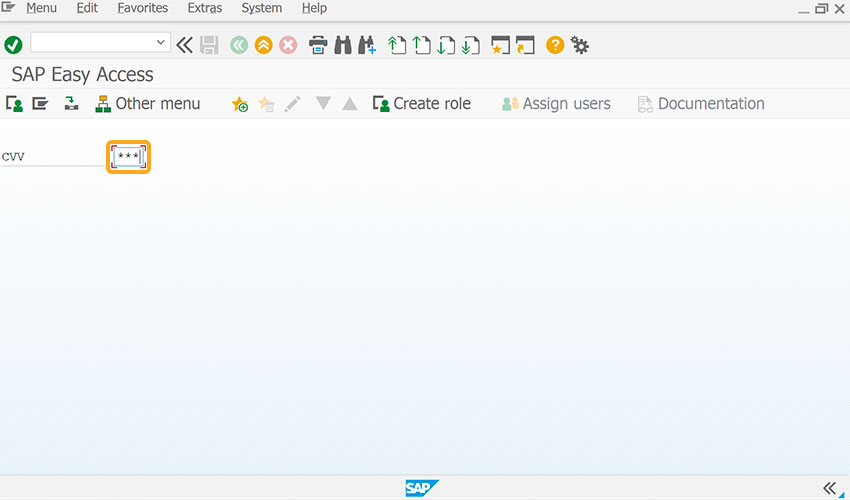This screenshot has height=500, width=850.
Task: Open the Edit menu
Action: pos(87,8)
